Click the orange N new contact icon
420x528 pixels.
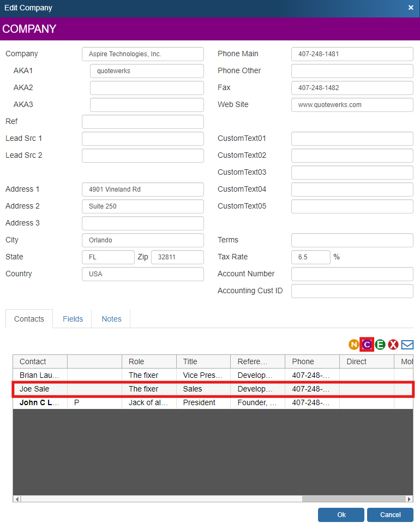[x=354, y=345]
